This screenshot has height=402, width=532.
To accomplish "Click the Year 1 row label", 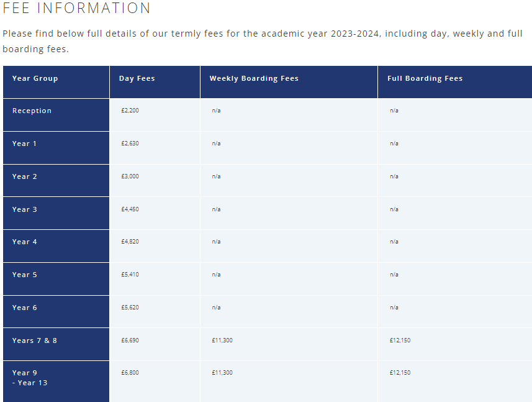I will (x=24, y=144).
